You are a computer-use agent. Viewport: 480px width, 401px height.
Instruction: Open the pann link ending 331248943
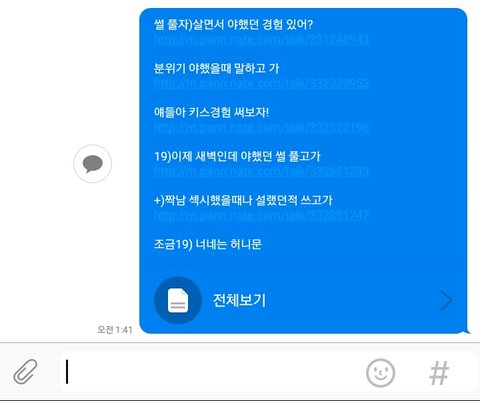point(262,40)
